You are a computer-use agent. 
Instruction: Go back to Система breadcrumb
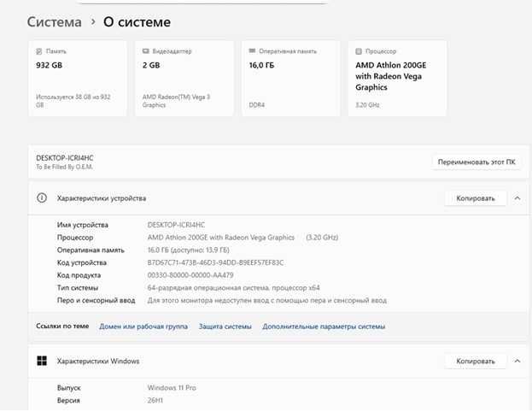click(x=55, y=22)
